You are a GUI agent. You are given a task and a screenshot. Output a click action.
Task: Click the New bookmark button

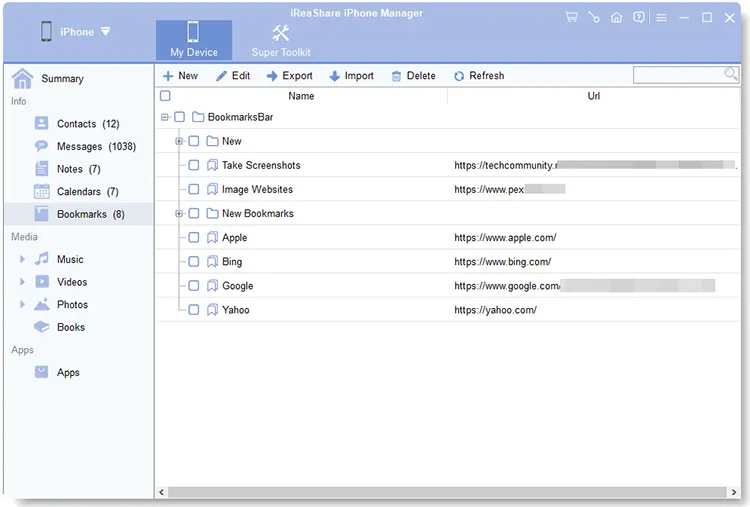coord(180,76)
